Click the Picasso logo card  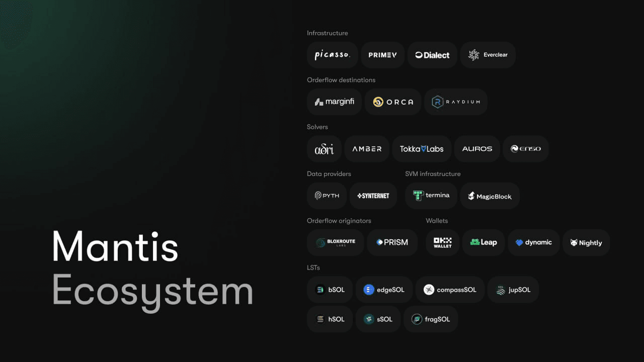click(332, 55)
